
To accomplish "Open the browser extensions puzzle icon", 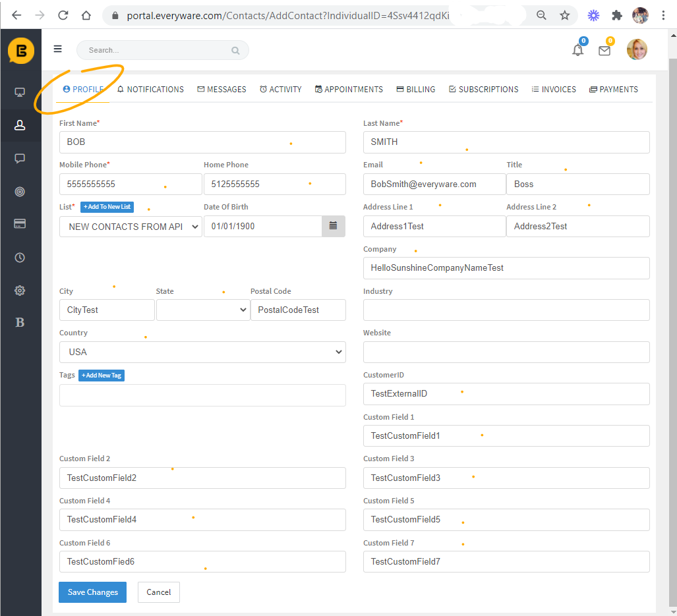I will pos(617,16).
